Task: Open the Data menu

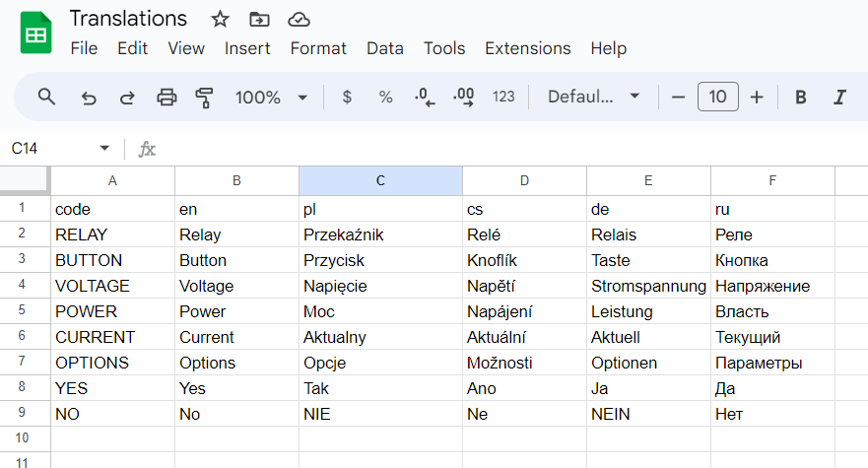Action: [384, 48]
